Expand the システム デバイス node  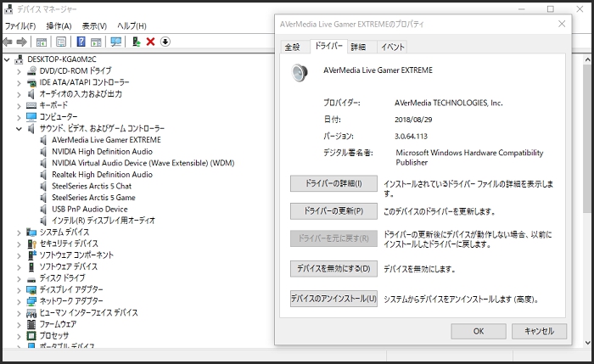(x=19, y=232)
